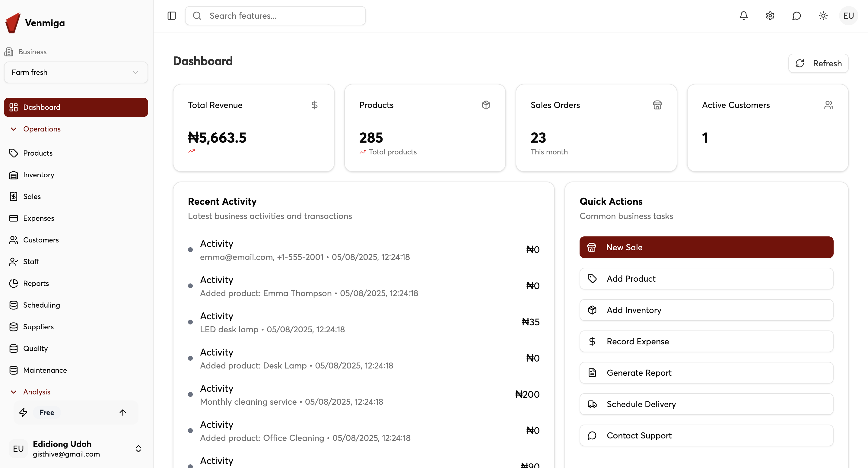
Task: Click the Refresh button
Action: (x=818, y=63)
